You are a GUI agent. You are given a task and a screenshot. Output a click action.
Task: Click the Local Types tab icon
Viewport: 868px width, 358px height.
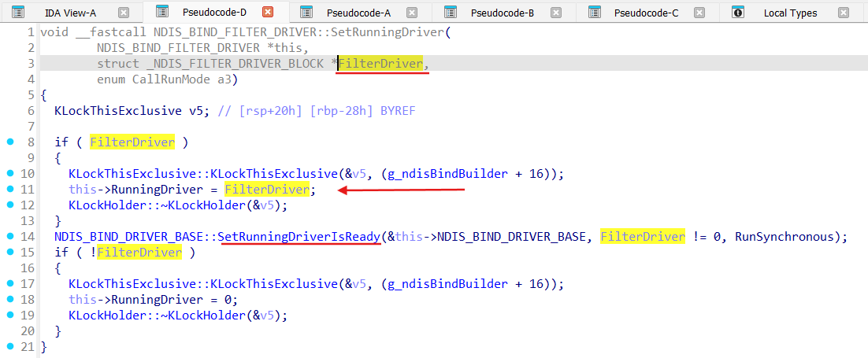click(x=738, y=12)
